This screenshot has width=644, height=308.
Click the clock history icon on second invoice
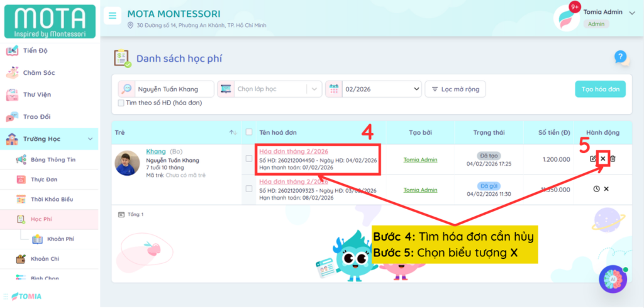pos(596,189)
